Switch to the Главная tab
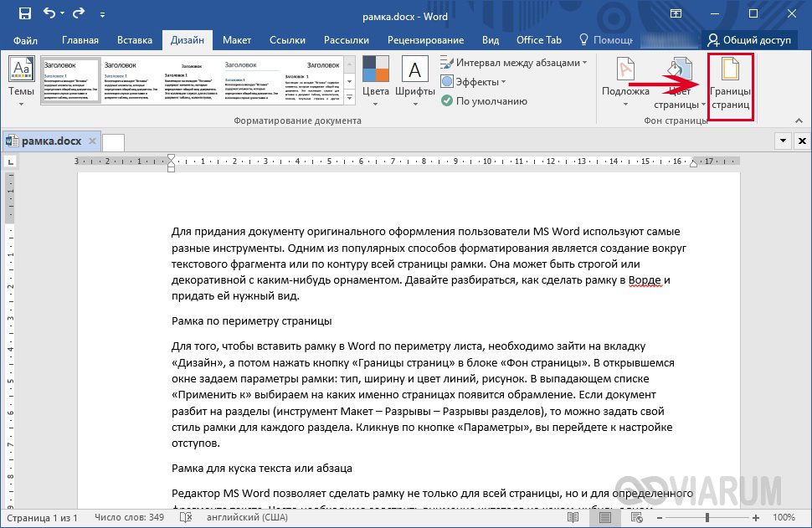 pyautogui.click(x=80, y=40)
